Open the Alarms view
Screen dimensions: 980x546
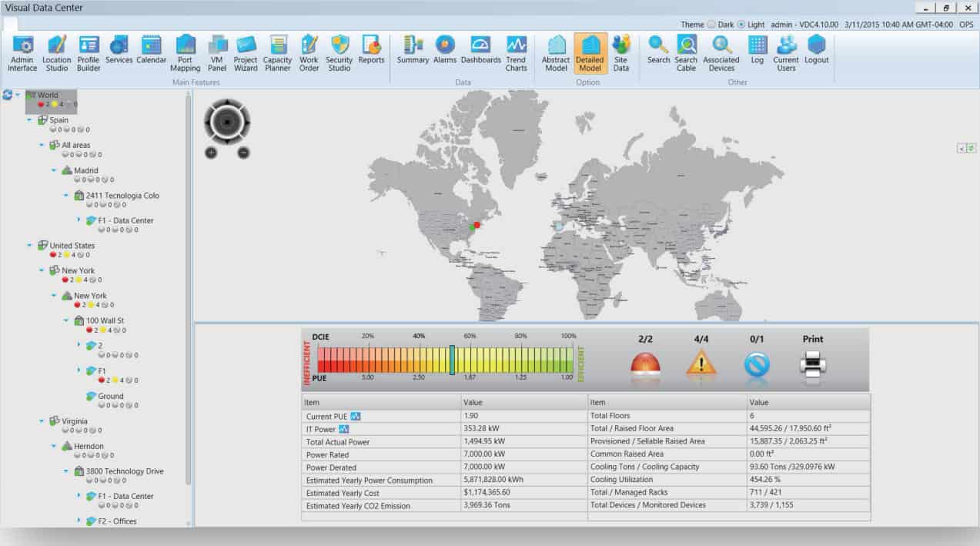point(445,50)
